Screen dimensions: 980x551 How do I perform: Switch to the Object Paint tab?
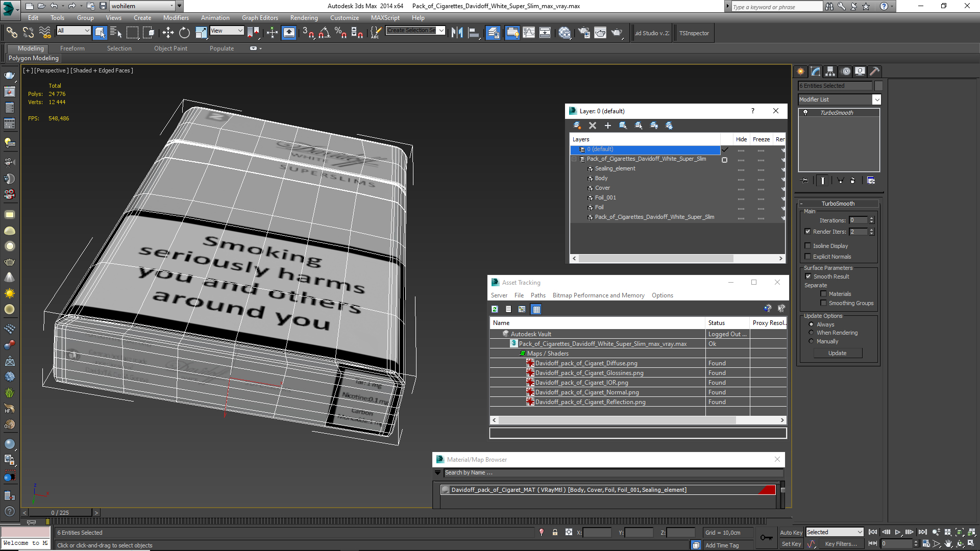171,48
